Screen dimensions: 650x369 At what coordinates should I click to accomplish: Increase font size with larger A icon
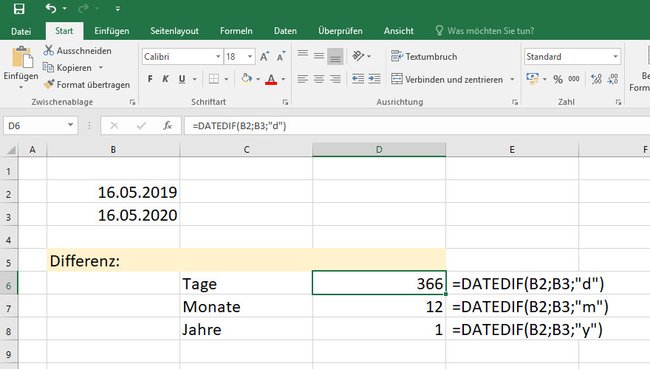coord(264,57)
